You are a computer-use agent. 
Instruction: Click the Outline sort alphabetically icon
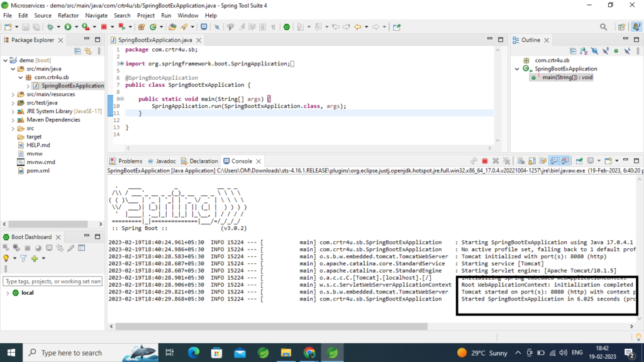click(x=584, y=51)
